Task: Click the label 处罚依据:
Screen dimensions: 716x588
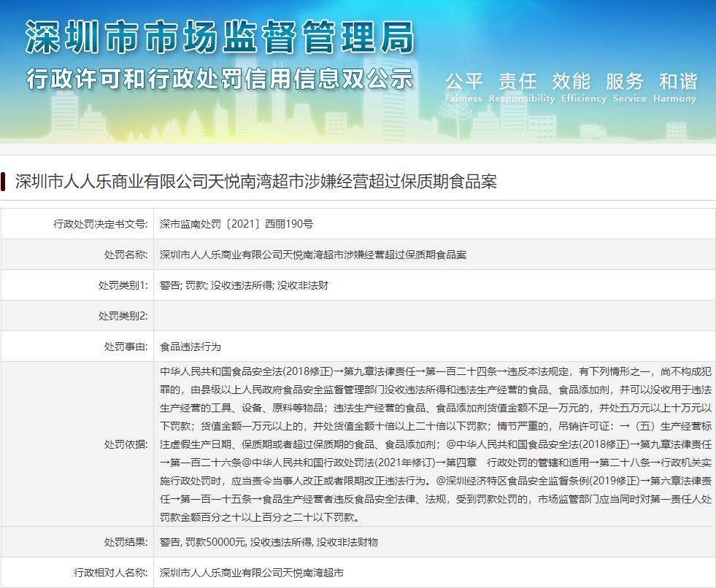Action: 126,444
